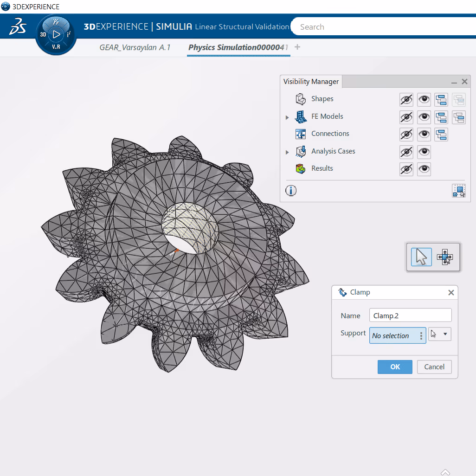
Task: Click the Results label in Visibility Manager
Action: pyautogui.click(x=322, y=168)
